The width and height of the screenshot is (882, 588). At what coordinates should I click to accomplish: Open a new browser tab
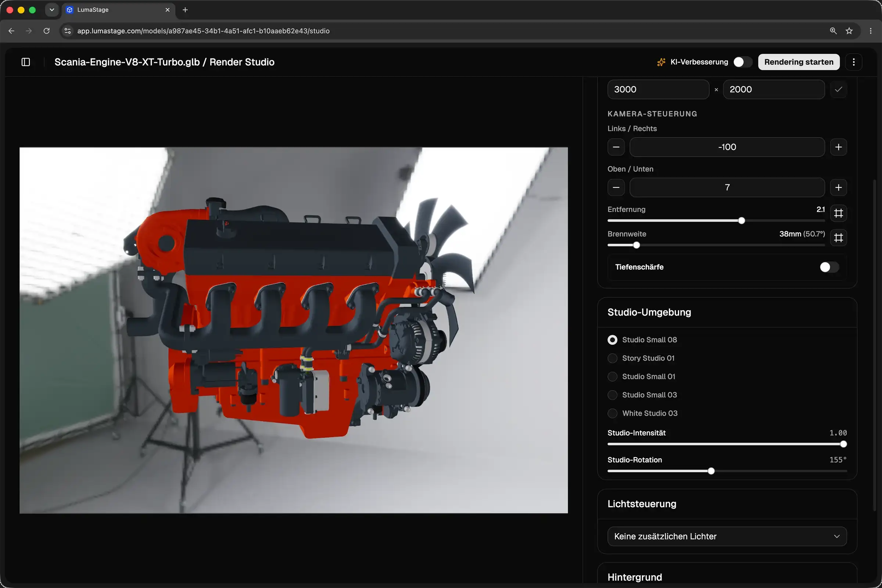tap(185, 10)
